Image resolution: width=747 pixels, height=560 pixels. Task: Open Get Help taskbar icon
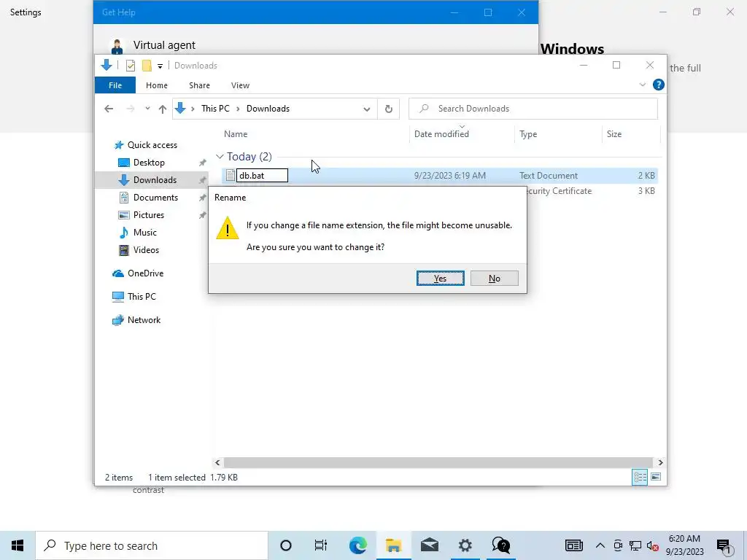(x=500, y=545)
